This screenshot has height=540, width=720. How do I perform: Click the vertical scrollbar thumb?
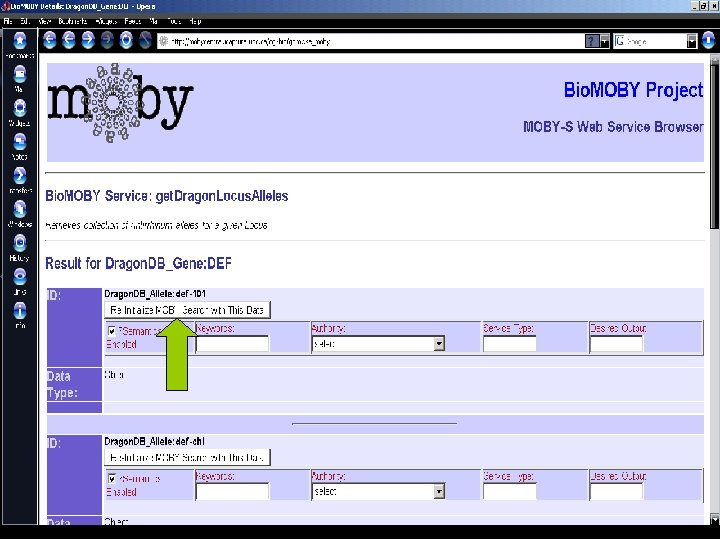714,146
